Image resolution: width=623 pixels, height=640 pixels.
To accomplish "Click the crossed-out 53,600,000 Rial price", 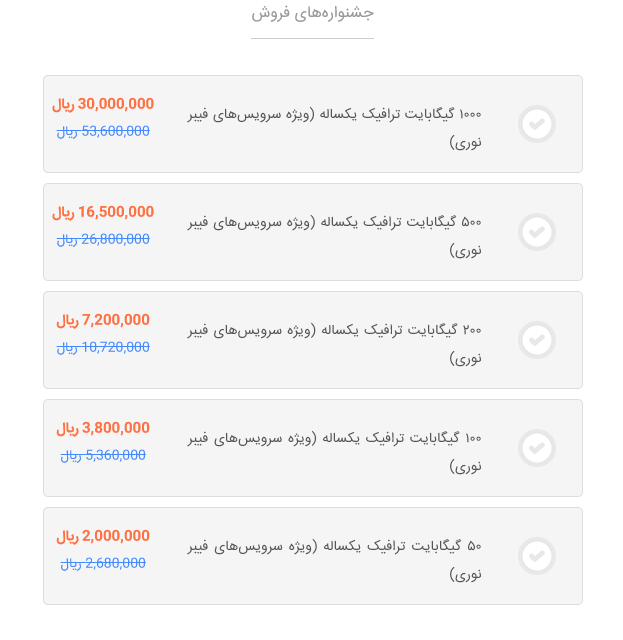I will (x=103, y=131).
